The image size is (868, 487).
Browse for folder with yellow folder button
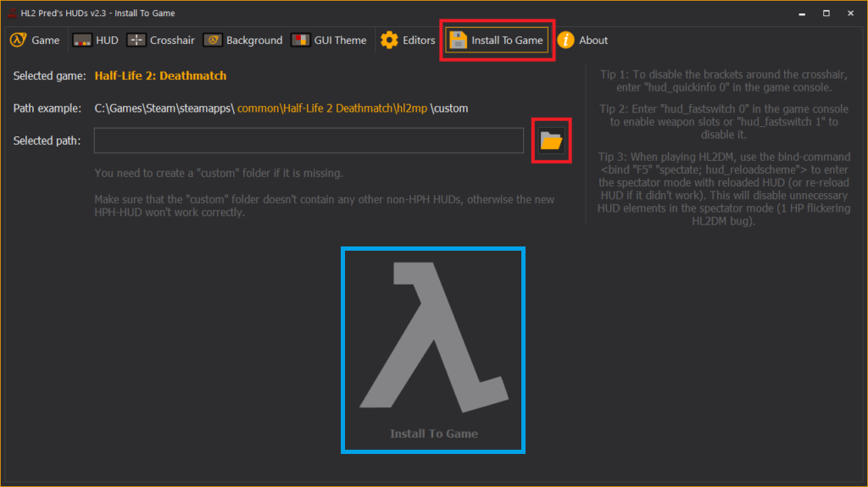point(551,141)
